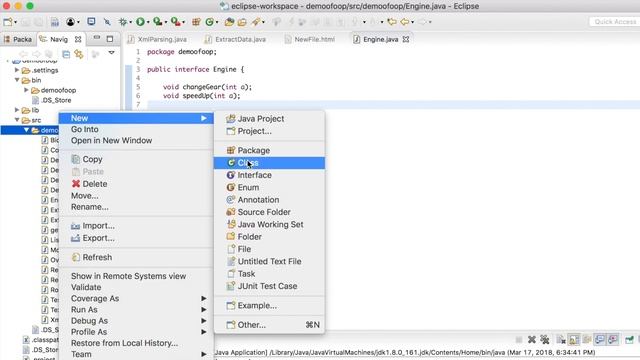
Task: Click Remove All Terminated Launches console icon
Action: [x=545, y=340]
